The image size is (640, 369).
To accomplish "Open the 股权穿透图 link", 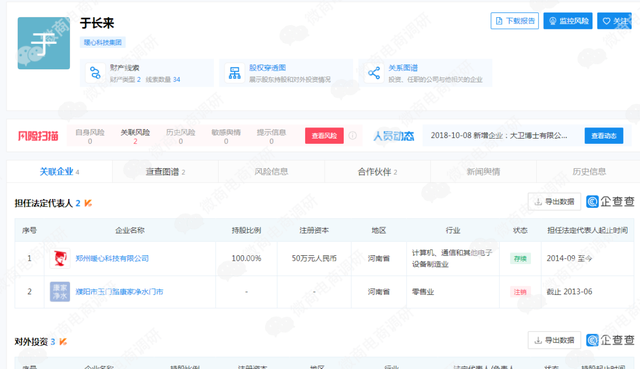I will point(267,68).
